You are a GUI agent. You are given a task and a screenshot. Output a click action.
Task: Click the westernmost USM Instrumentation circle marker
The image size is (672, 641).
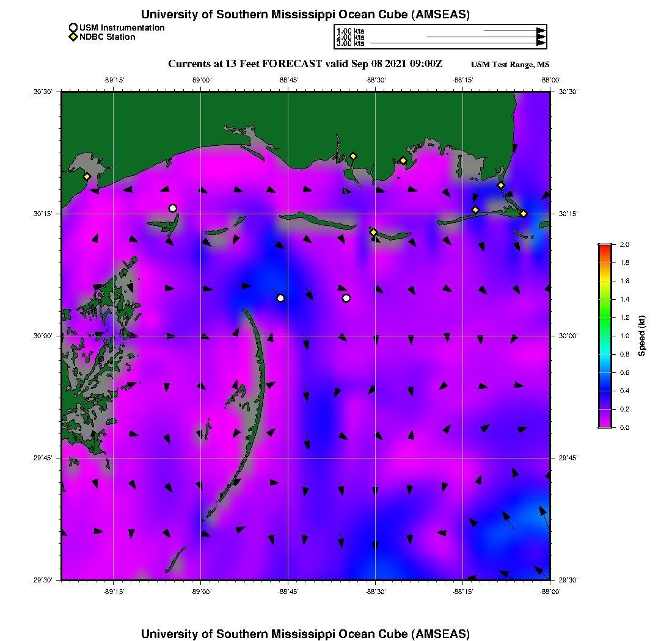[x=173, y=208]
